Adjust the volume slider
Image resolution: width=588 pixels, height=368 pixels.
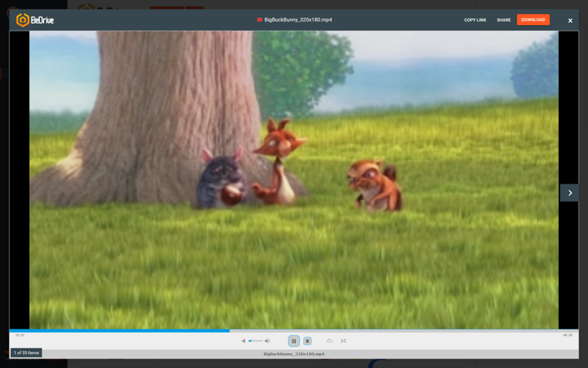(256, 341)
